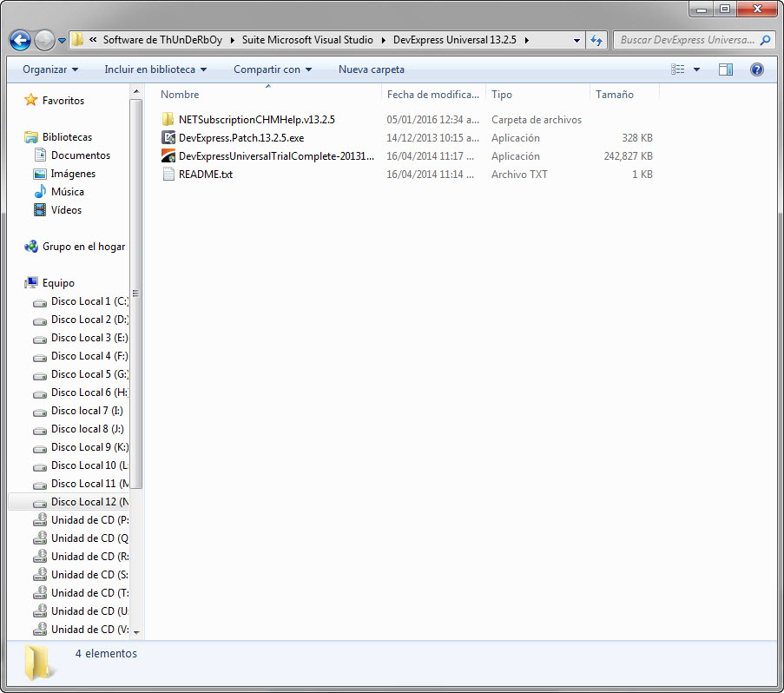Image resolution: width=784 pixels, height=693 pixels.
Task: Open Favoritos in navigation pane
Action: pyautogui.click(x=63, y=101)
